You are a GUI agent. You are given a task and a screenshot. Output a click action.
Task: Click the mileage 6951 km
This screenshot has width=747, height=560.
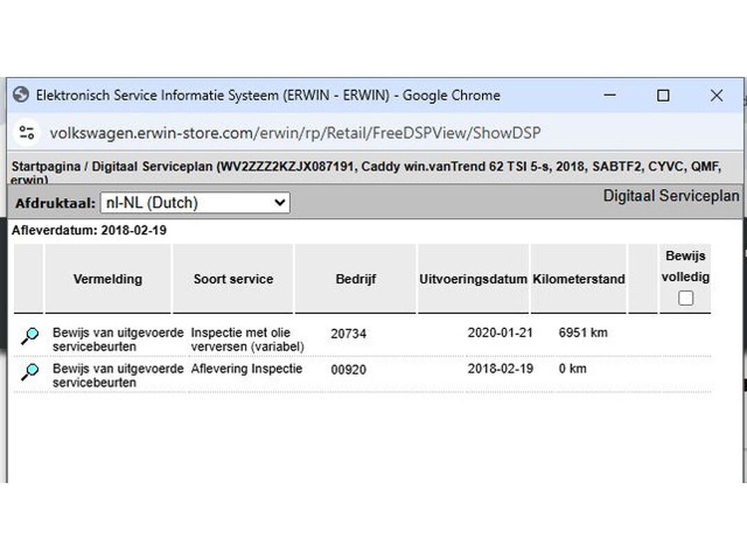pos(583,333)
